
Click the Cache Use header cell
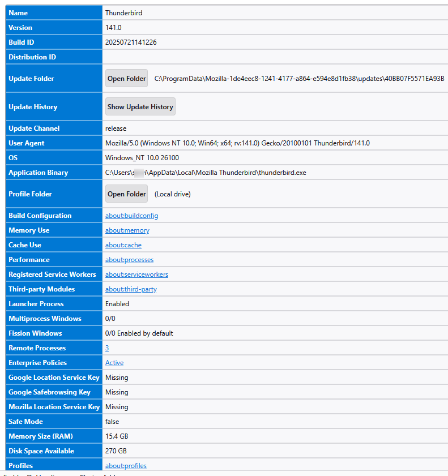54,245
